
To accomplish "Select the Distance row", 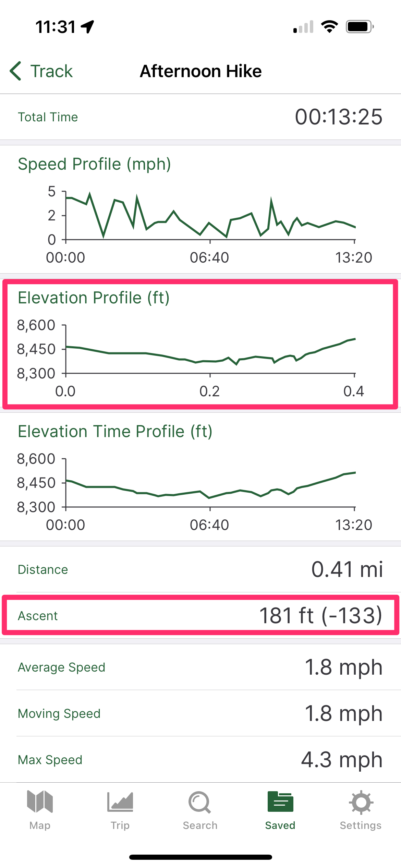I will (200, 569).
